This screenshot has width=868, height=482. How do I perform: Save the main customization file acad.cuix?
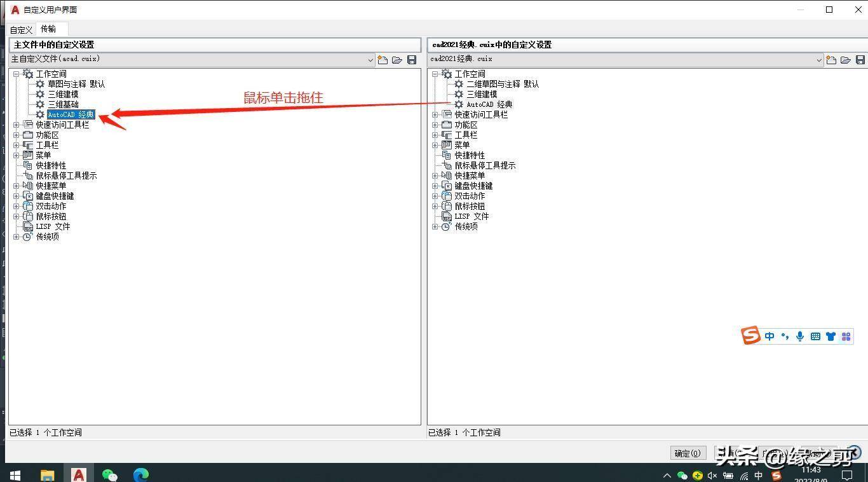coord(412,60)
